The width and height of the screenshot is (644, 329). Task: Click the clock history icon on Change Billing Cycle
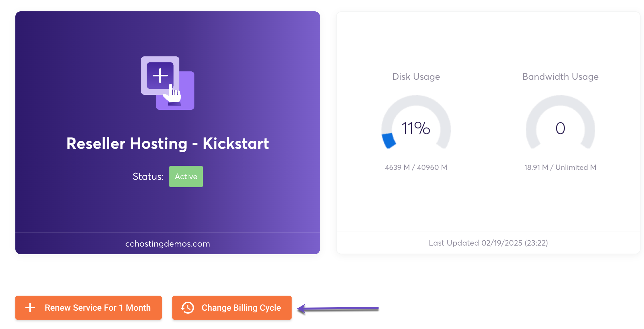tap(187, 308)
